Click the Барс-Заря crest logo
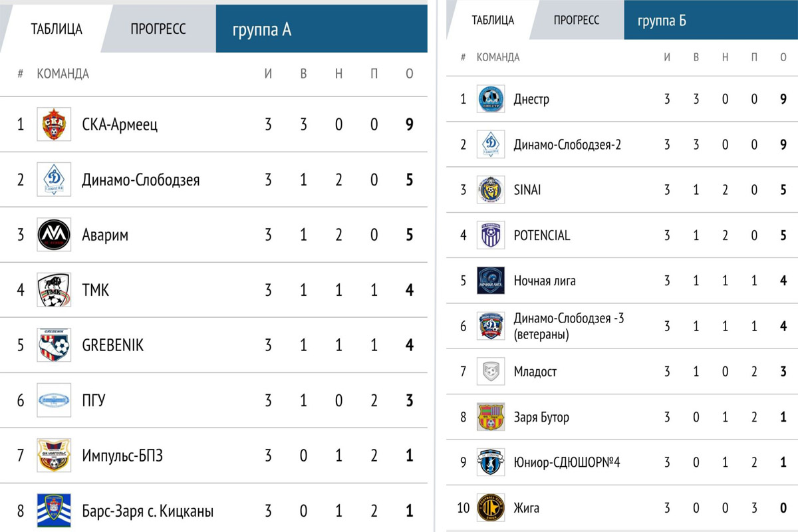The height and width of the screenshot is (532, 798). [x=53, y=511]
